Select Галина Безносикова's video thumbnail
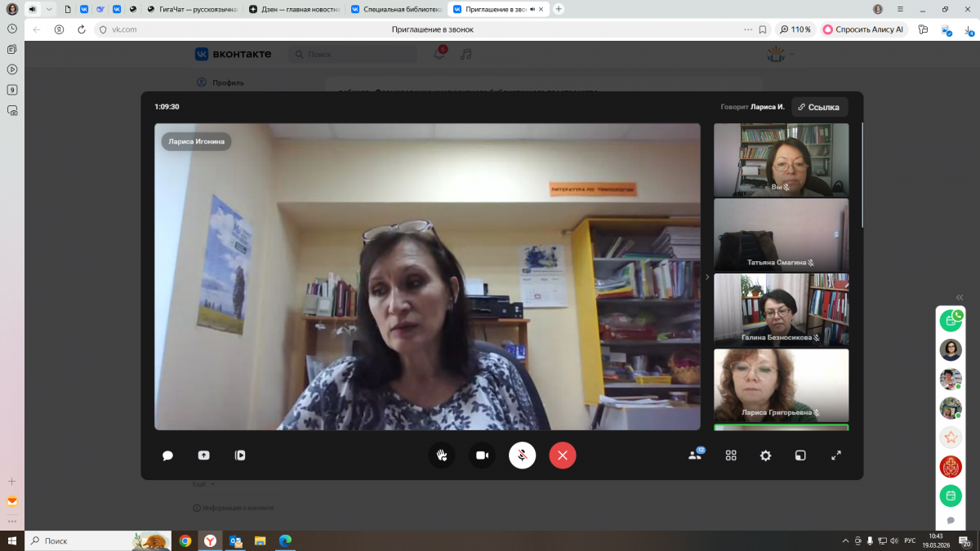This screenshot has height=551, width=980. pos(781,310)
